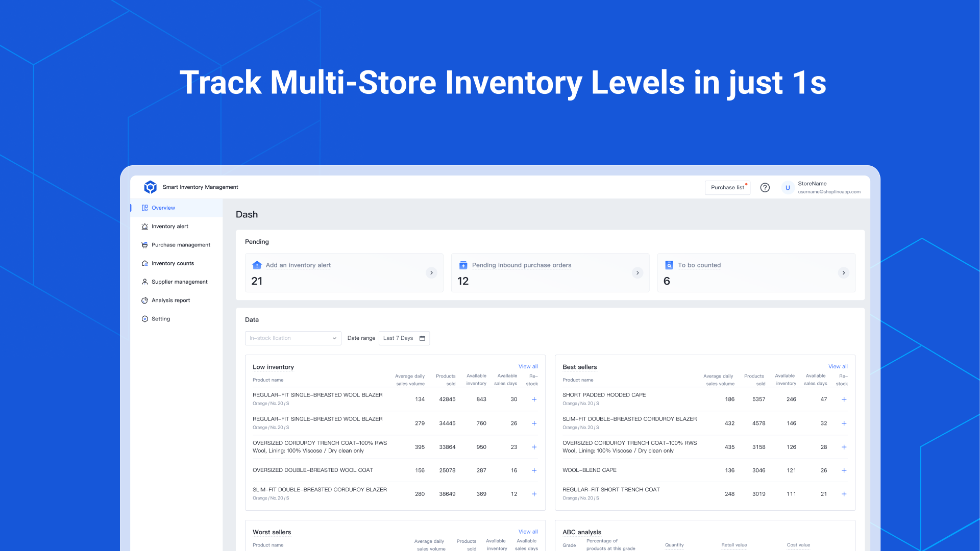Screen dimensions: 980x551
Task: Click the pending alert count 21
Action: click(257, 281)
